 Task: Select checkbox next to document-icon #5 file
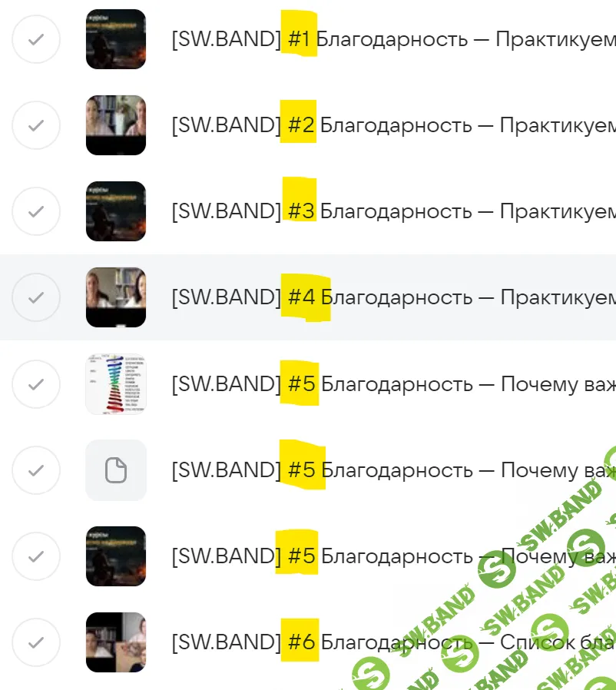tap(36, 470)
